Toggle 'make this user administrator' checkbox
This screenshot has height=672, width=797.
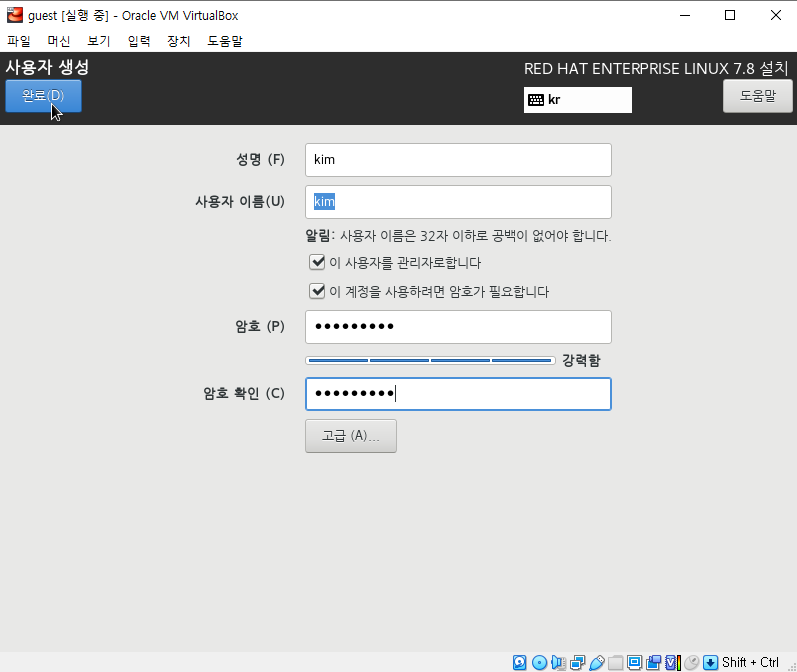[317, 262]
